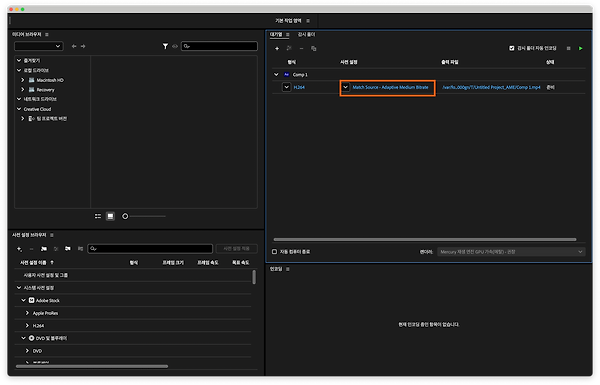This screenshot has height=385, width=600.
Task: Open the Media Browser location dropdown
Action: [x=39, y=46]
